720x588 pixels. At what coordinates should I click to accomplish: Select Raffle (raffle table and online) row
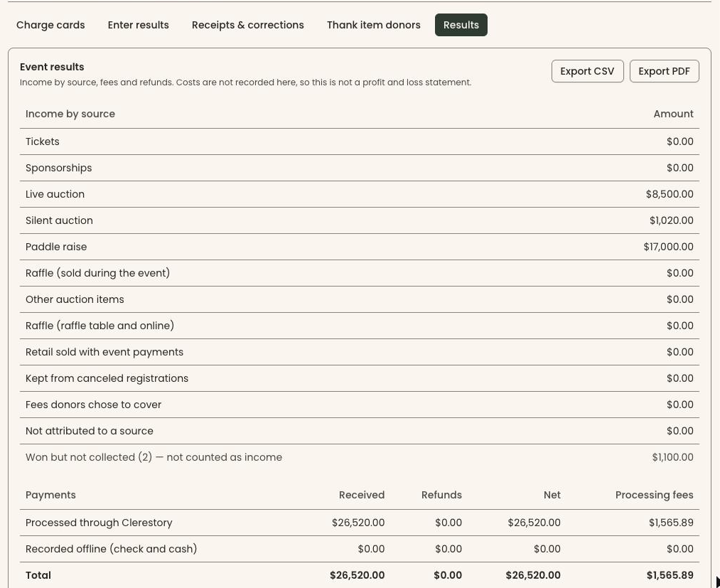[x=360, y=326]
